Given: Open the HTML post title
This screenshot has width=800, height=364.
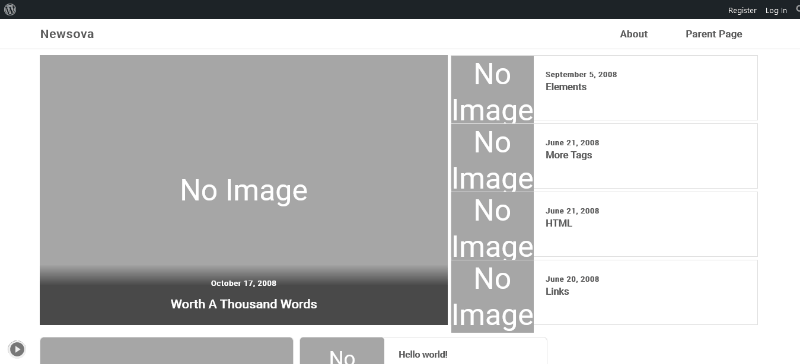Looking at the screenshot, I should 559,224.
